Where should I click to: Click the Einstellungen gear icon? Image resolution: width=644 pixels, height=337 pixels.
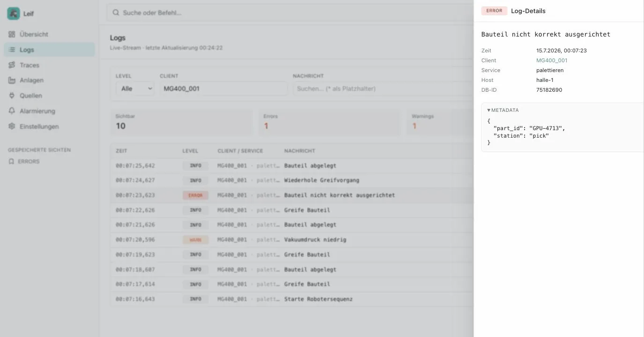[x=12, y=126]
